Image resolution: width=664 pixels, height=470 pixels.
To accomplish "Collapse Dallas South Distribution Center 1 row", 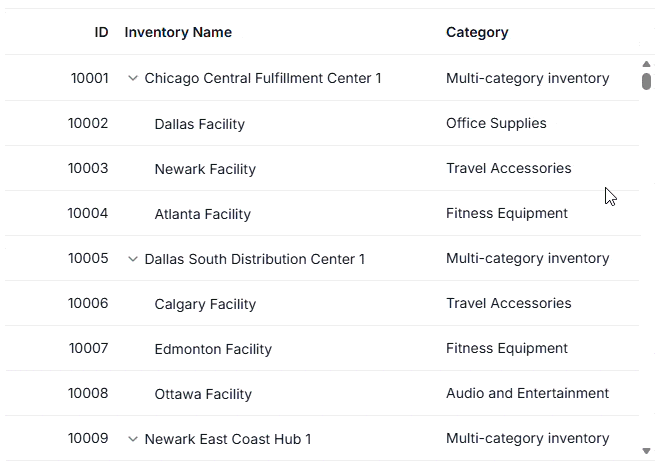I will click(133, 259).
